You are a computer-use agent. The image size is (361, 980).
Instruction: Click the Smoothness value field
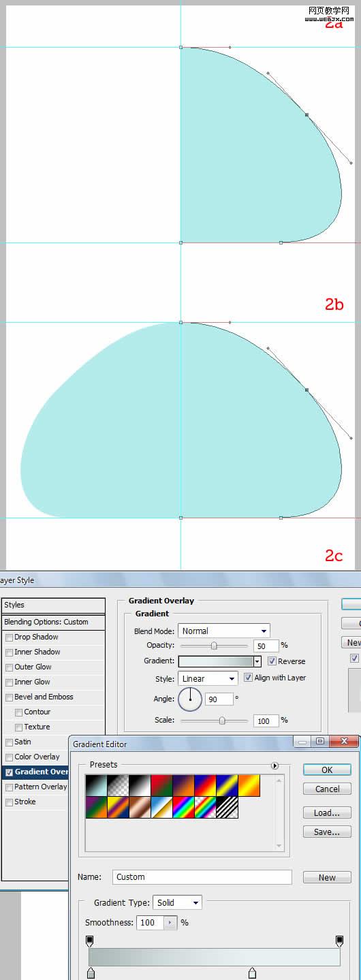tap(151, 923)
